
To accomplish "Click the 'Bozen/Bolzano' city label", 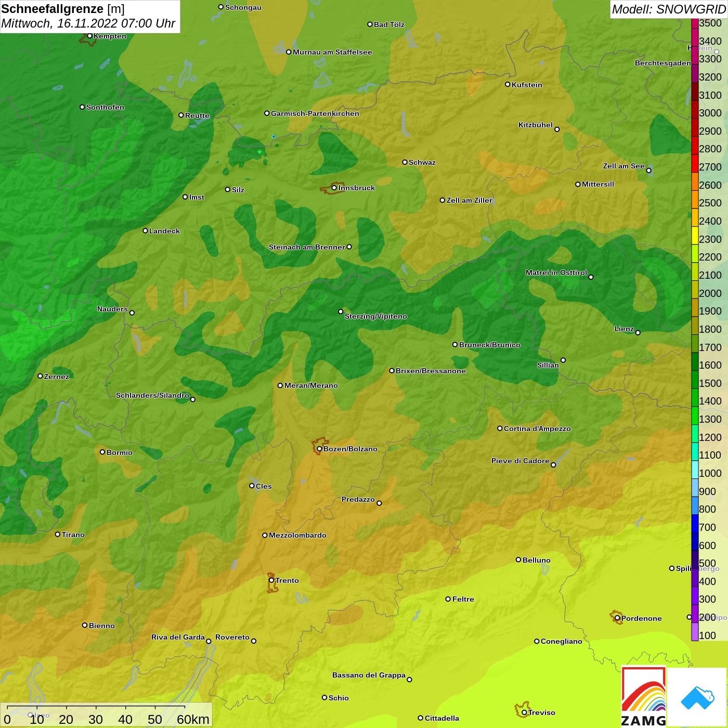I will pos(350,449).
